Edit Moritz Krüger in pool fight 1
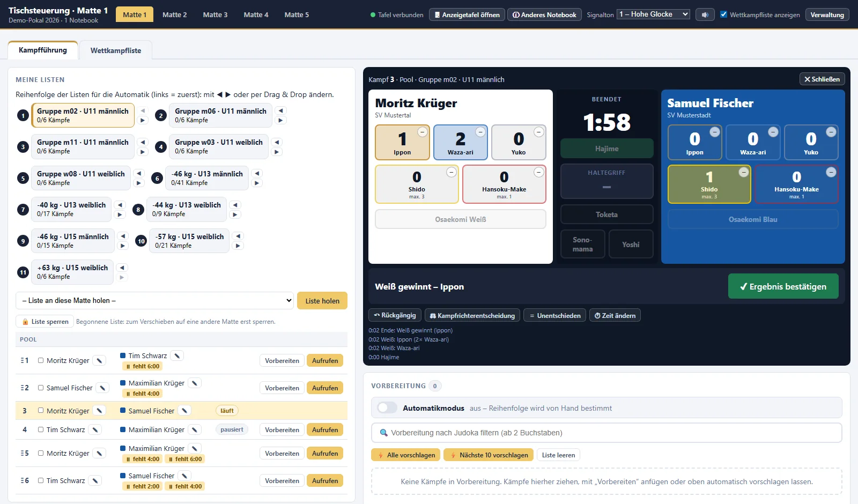The width and height of the screenshot is (858, 504). pos(99,361)
